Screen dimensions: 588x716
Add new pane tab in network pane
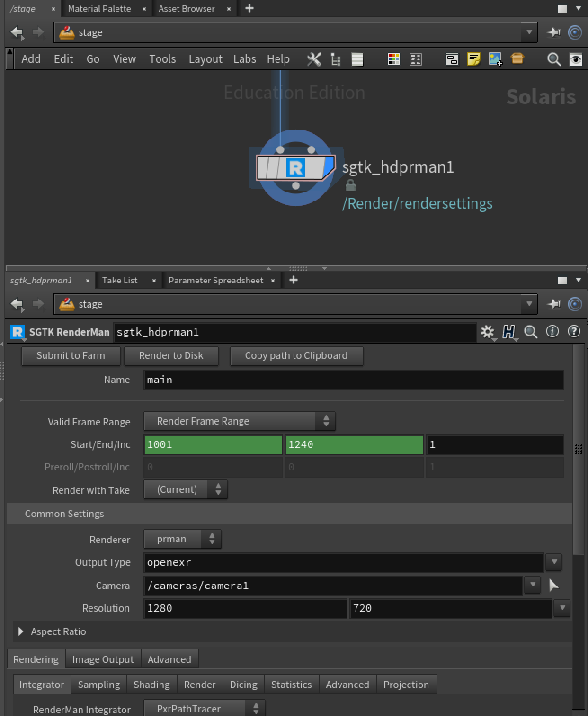click(x=249, y=8)
